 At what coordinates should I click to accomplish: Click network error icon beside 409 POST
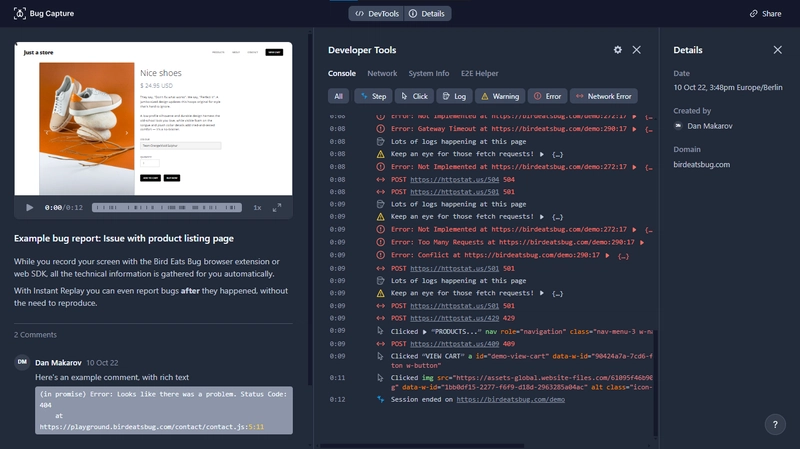pyautogui.click(x=381, y=344)
